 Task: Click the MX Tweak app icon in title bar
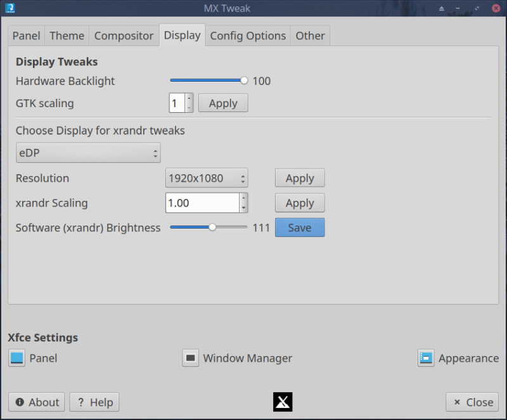click(x=10, y=8)
